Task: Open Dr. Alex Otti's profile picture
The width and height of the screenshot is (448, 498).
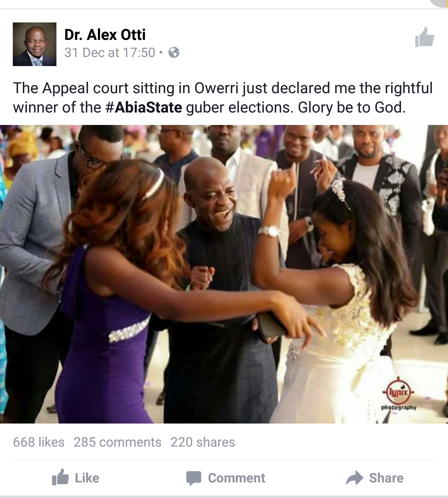Action: coord(35,44)
